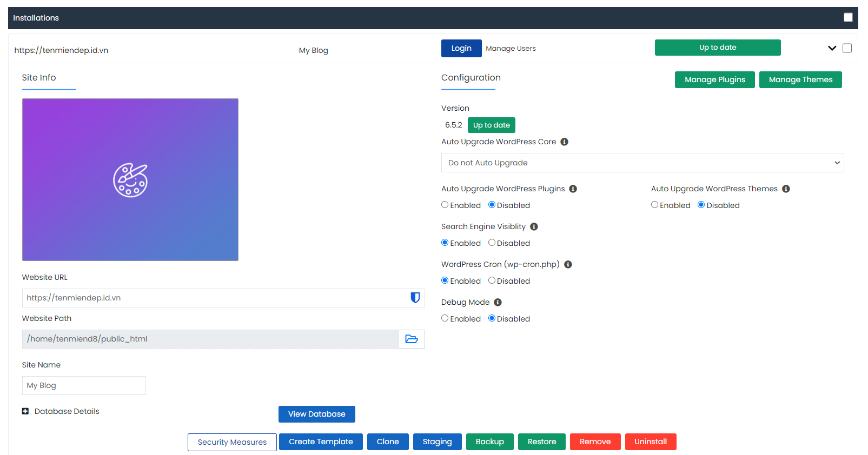The image size is (868, 455).
Task: Click the green Backup button
Action: click(490, 441)
